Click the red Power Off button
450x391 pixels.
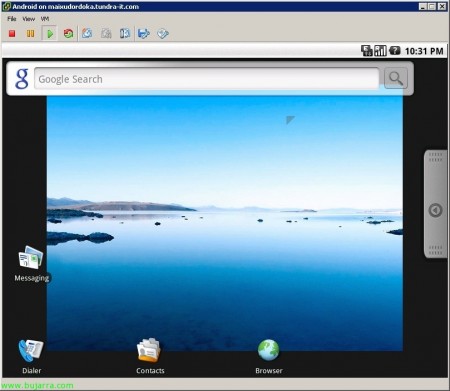click(x=12, y=33)
